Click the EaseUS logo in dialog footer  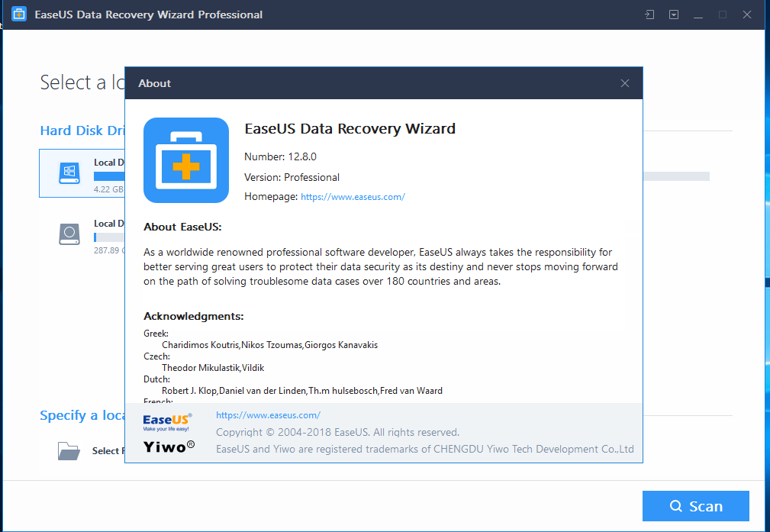tap(167, 421)
